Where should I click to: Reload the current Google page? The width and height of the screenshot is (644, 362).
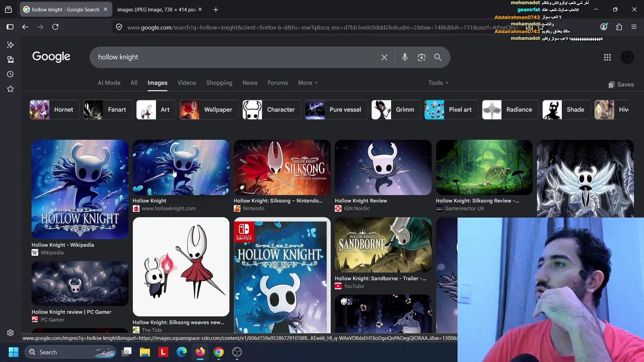coord(55,27)
